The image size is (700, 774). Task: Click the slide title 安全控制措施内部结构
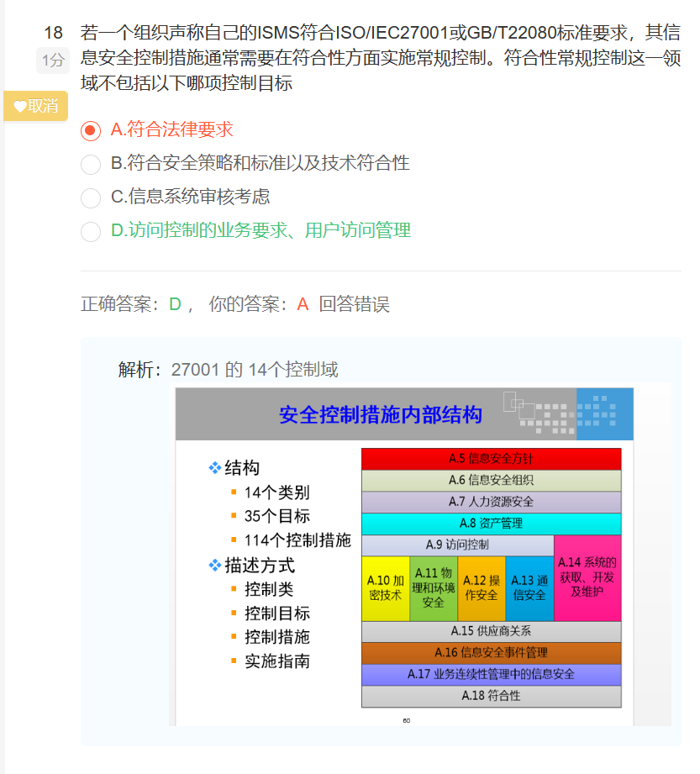[381, 415]
